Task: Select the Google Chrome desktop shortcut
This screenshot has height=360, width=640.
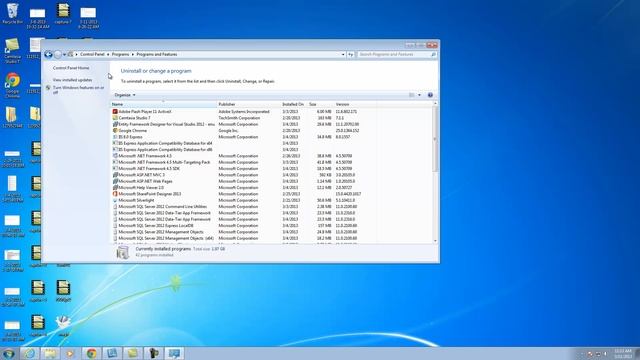Action: pos(13,85)
